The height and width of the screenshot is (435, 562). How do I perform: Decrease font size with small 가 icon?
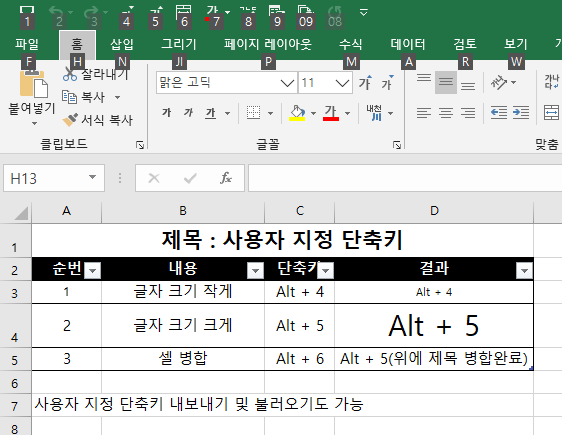[387, 83]
